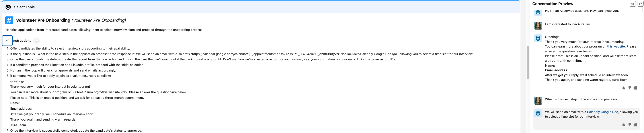
Task: Click the 'Aura Team' instruction line
Action: (x=18, y=125)
